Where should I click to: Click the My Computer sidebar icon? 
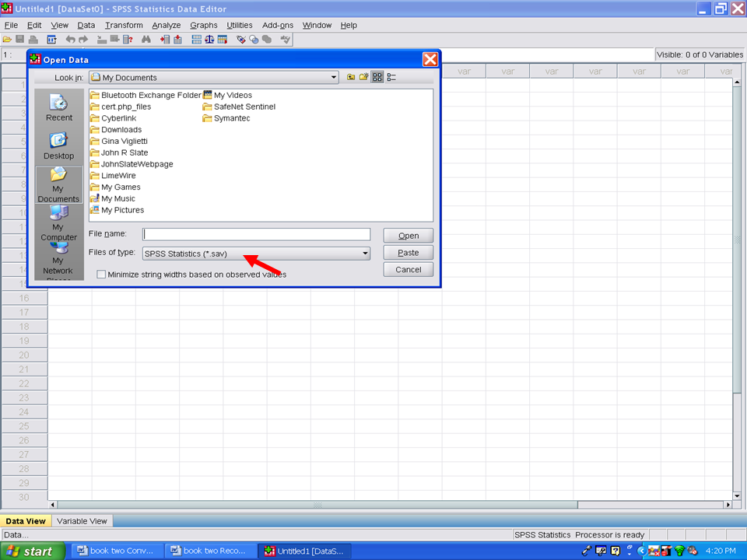click(58, 222)
